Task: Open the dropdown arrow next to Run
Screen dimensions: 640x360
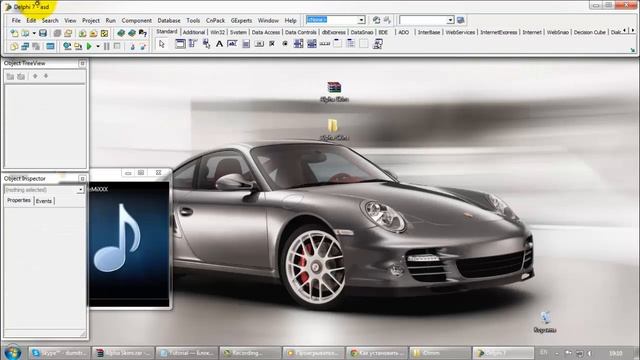Action: pos(98,46)
